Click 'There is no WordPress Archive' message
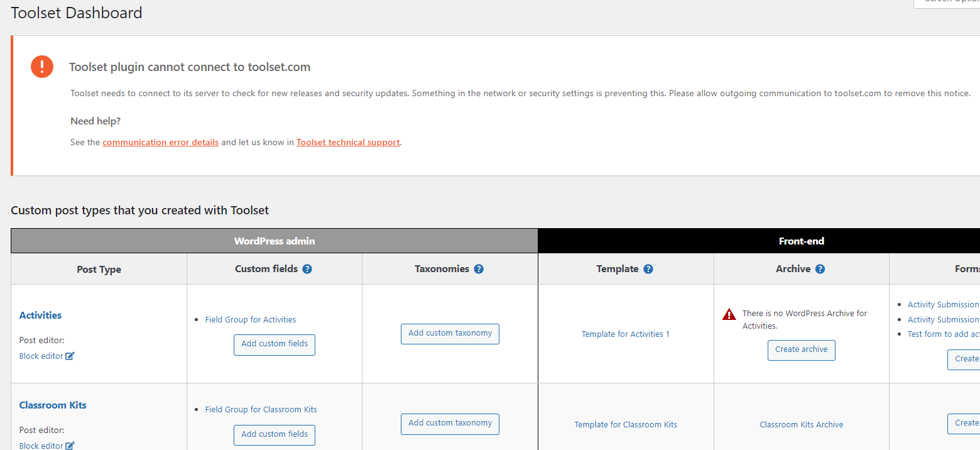Viewport: 980px width, 450px height. tap(805, 319)
